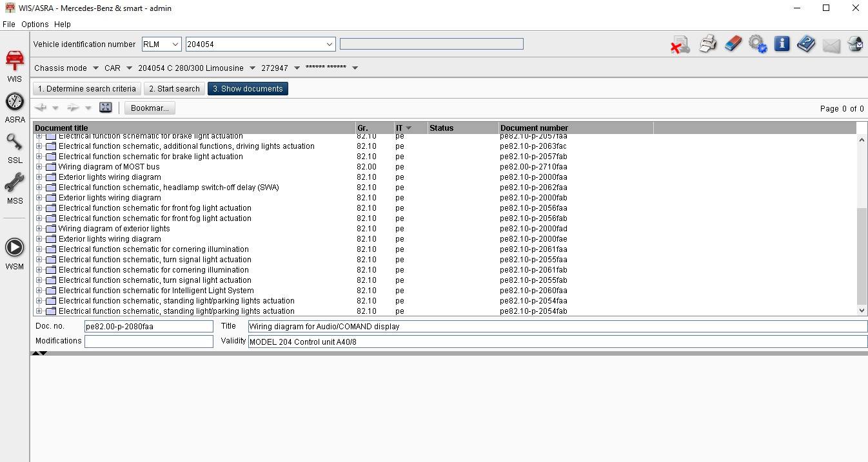The image size is (868, 462).
Task: Open the 272947 engine dropdown arrow
Action: pyautogui.click(x=297, y=68)
